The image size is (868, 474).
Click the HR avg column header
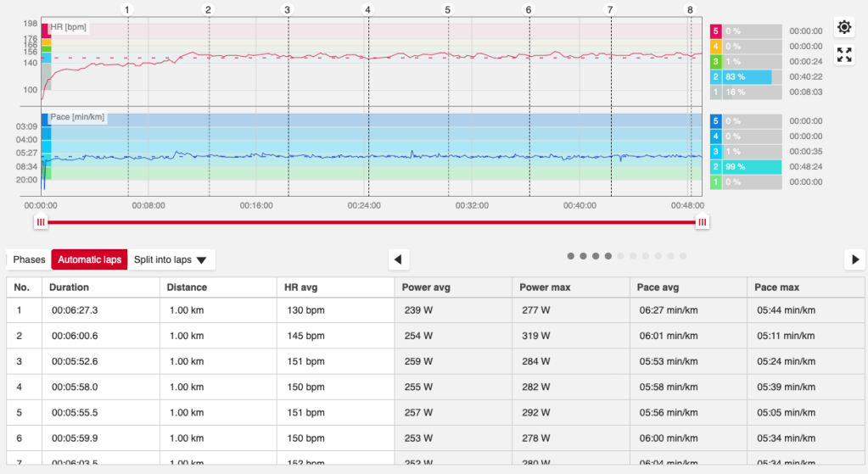click(305, 287)
